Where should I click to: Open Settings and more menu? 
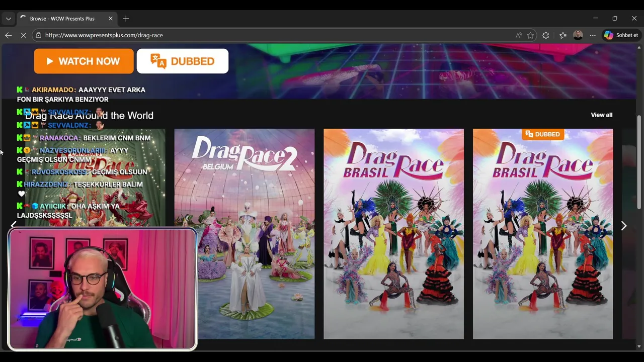tap(593, 35)
